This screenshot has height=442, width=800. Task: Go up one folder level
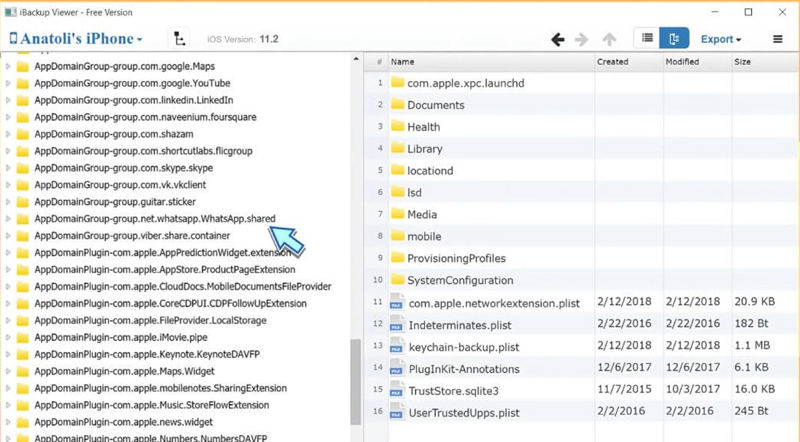(609, 39)
